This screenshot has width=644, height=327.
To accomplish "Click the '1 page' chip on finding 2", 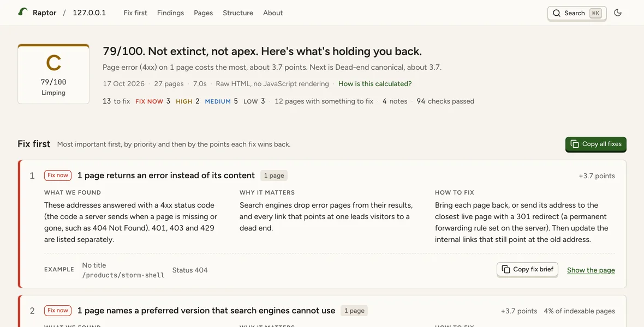I will click(x=354, y=311).
